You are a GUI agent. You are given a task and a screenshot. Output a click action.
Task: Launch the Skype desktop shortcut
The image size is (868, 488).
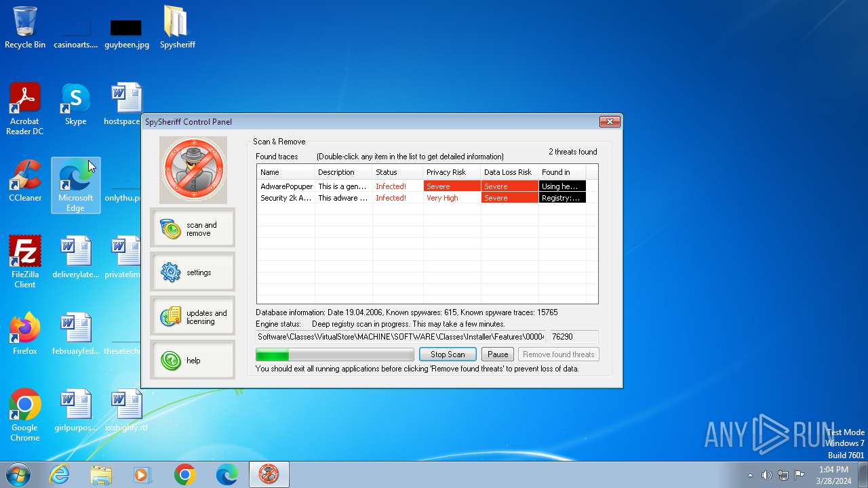pyautogui.click(x=75, y=104)
